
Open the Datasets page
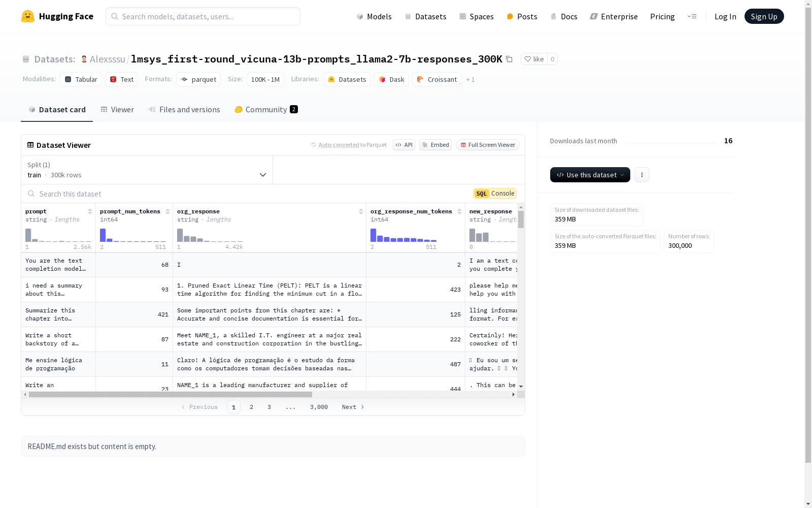click(x=425, y=16)
